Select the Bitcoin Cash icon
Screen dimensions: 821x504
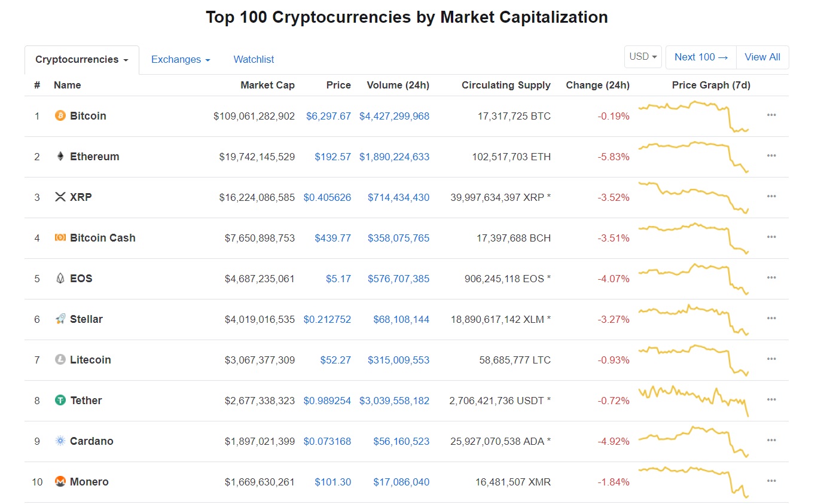click(59, 237)
